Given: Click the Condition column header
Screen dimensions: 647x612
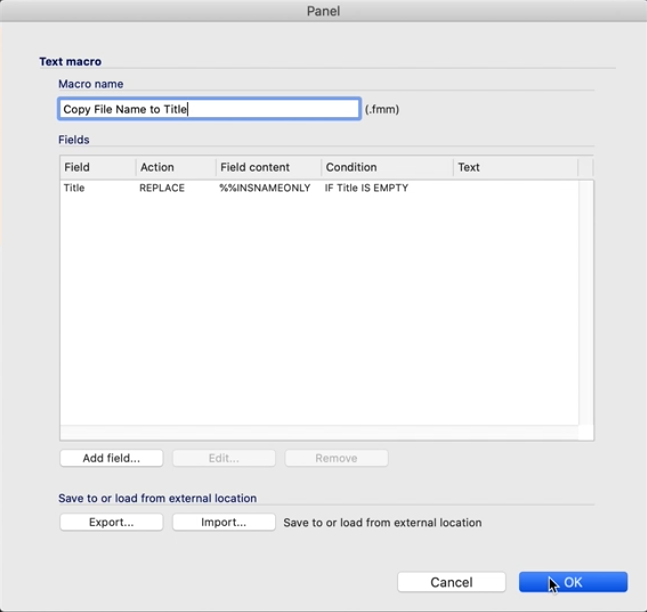Looking at the screenshot, I should [385, 167].
